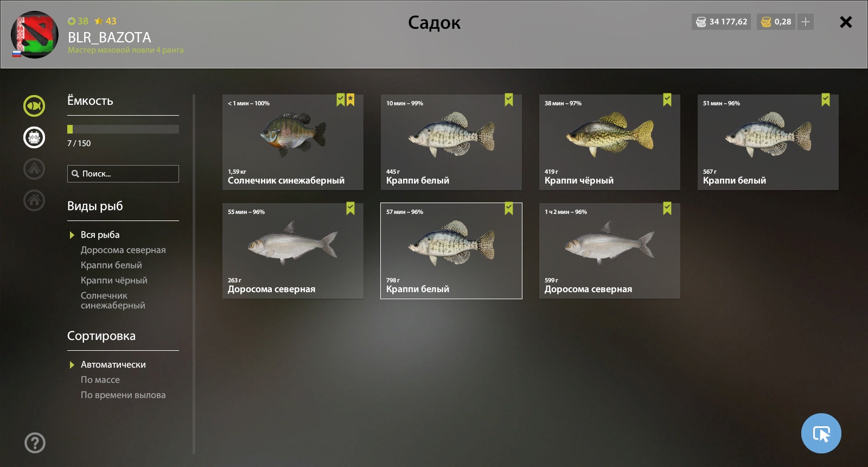868x467 pixels.
Task: Focus the Поиск search field
Action: [123, 174]
